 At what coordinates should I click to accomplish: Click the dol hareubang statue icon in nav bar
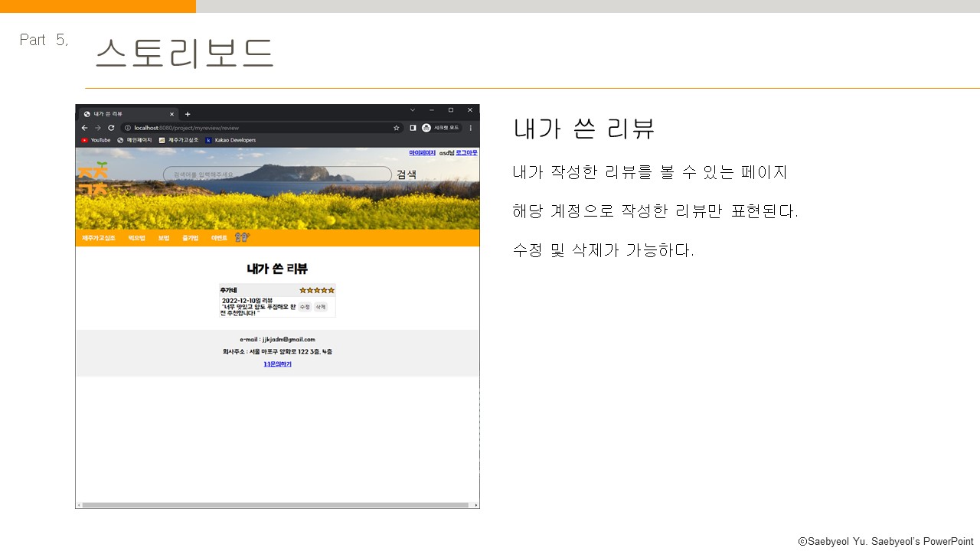tap(242, 238)
